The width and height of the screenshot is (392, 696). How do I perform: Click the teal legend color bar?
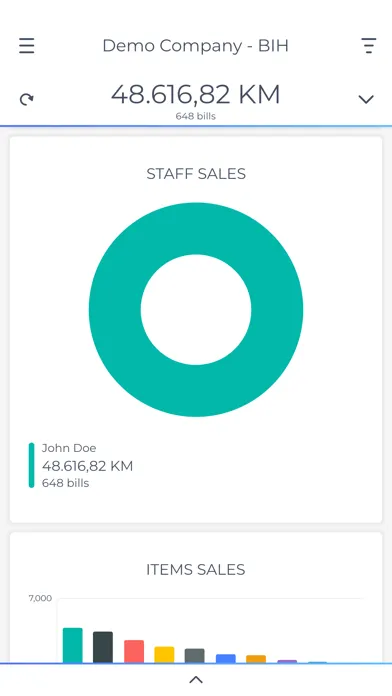coord(32,465)
